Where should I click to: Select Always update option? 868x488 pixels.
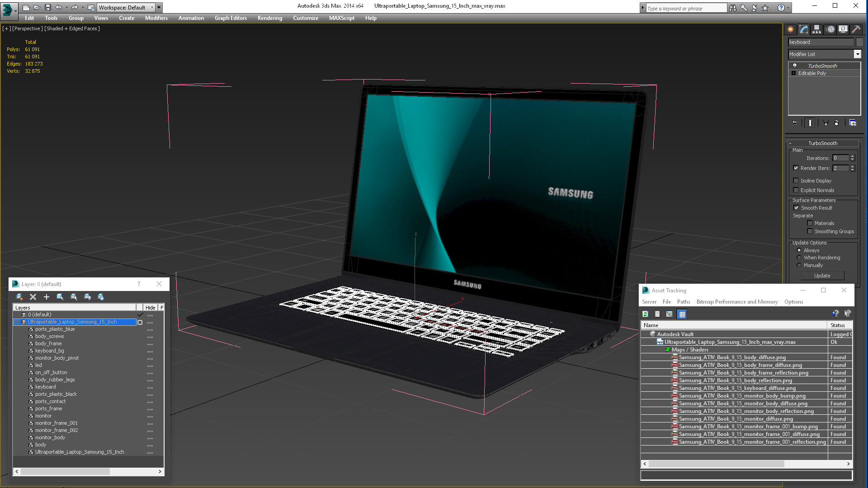pyautogui.click(x=799, y=250)
